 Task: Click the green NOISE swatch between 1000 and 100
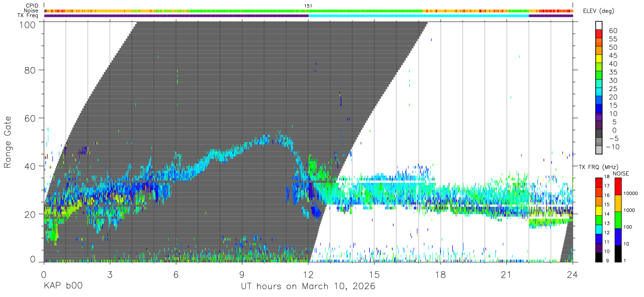pos(619,219)
